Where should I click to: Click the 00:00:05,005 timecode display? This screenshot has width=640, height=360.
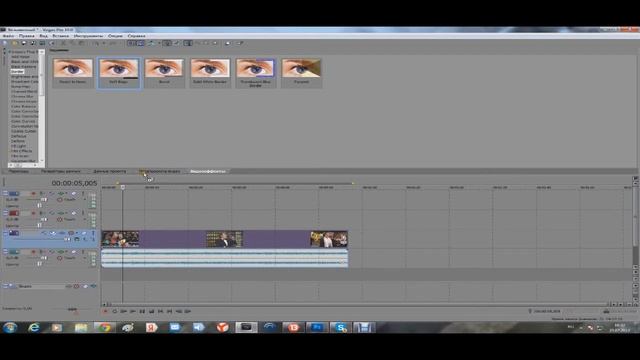tap(74, 183)
